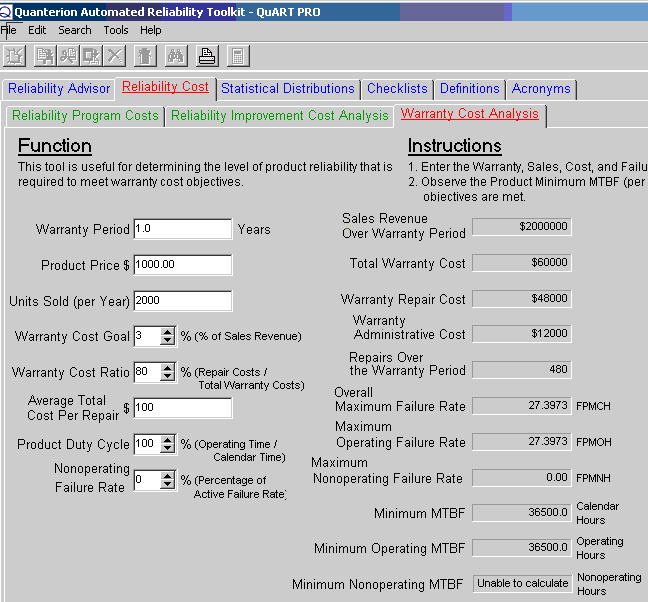Open the Reliability Advisor tab

(59, 89)
